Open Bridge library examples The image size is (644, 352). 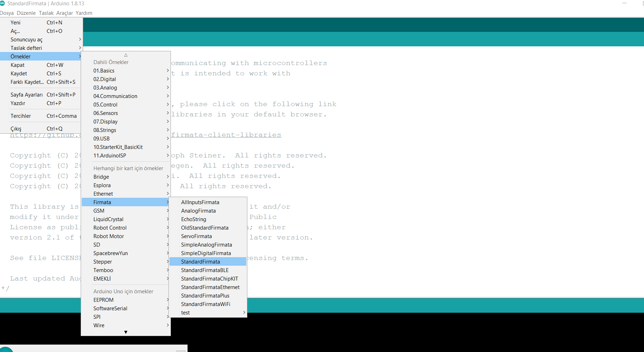click(126, 177)
